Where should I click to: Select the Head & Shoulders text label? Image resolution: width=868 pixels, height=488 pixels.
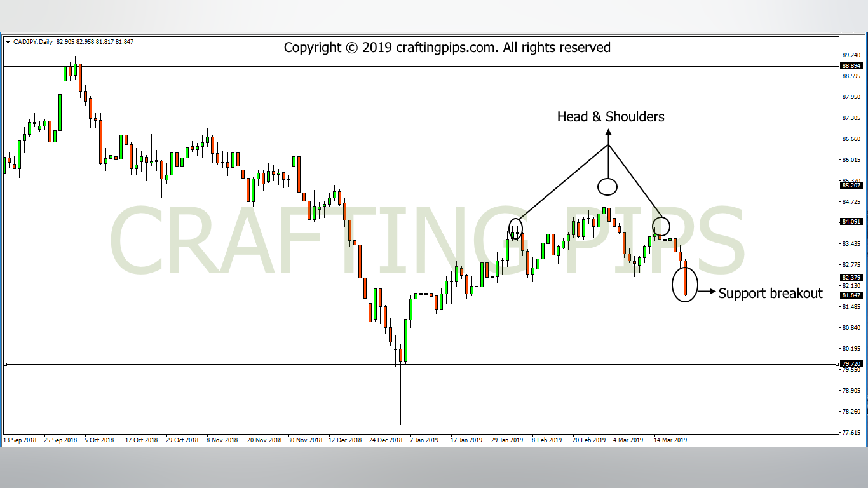(611, 117)
